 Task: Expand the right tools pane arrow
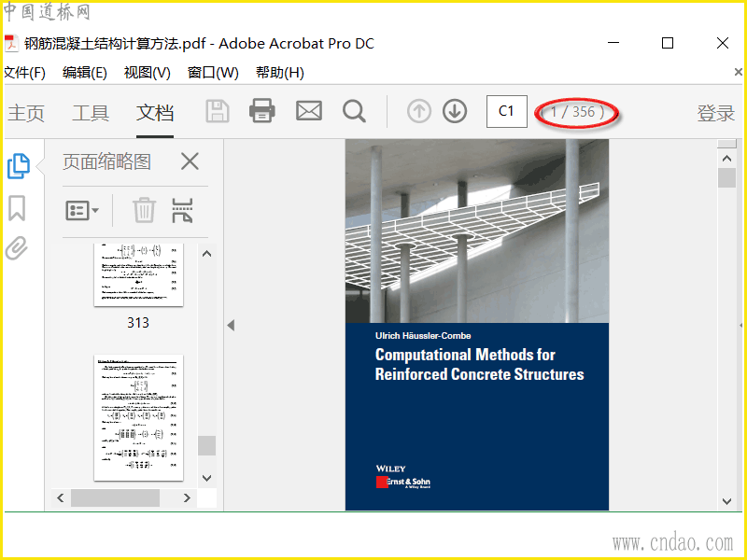740,325
